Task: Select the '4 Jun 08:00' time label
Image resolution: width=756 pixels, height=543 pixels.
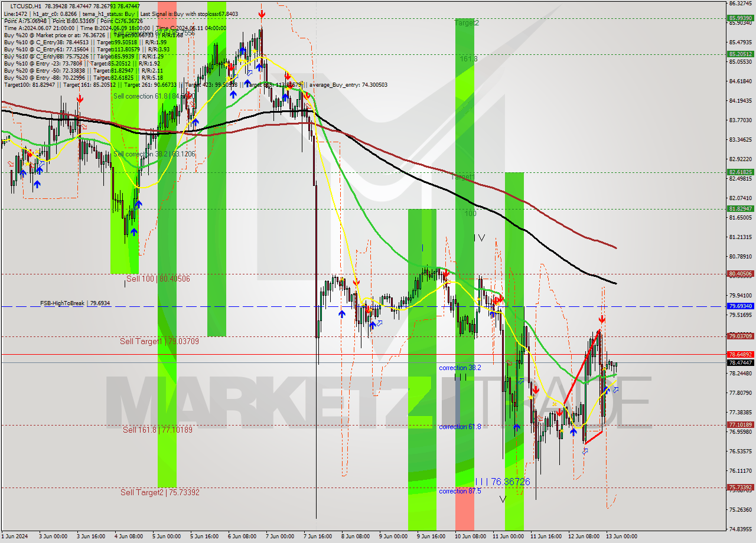Action: tap(128, 536)
